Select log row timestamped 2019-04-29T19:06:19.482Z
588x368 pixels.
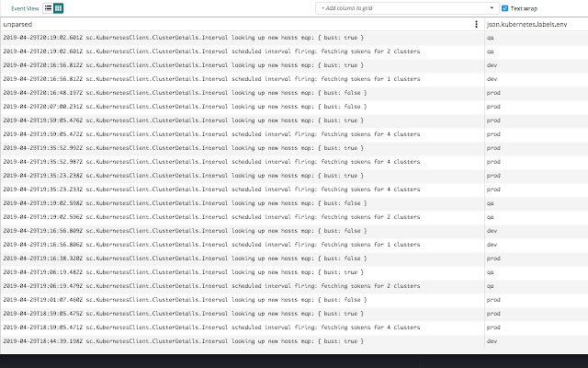[x=294, y=272]
